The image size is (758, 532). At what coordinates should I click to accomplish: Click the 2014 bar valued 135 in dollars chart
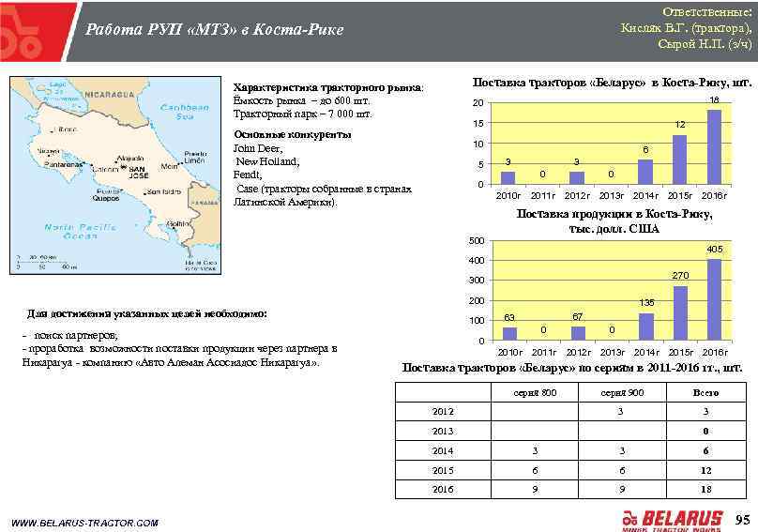(646, 327)
